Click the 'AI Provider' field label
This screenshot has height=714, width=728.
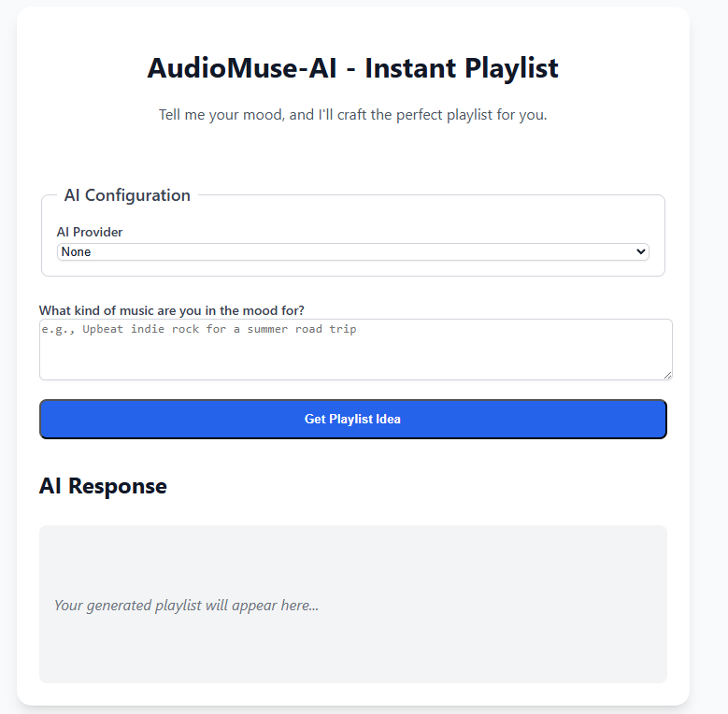pos(90,232)
